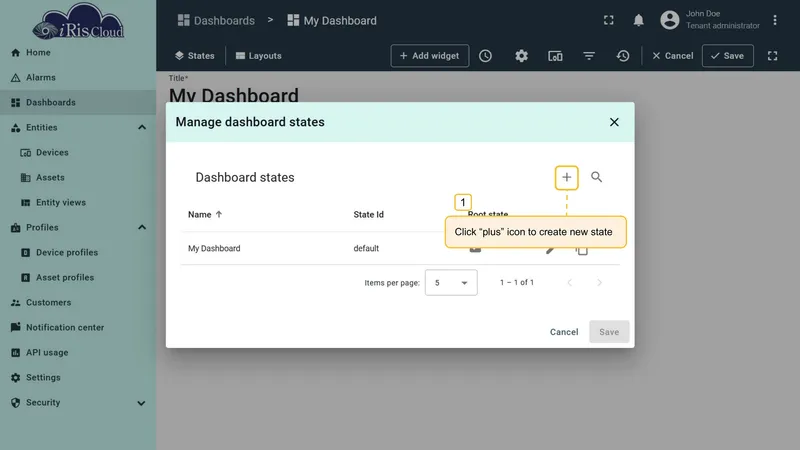This screenshot has width=800, height=450.
Task: Open Items per page dropdown
Action: click(451, 283)
